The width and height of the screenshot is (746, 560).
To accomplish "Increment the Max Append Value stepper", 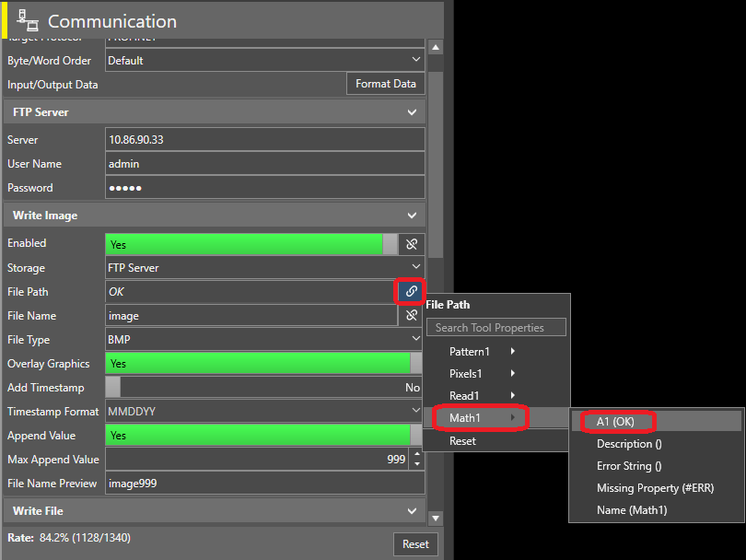I will (418, 453).
